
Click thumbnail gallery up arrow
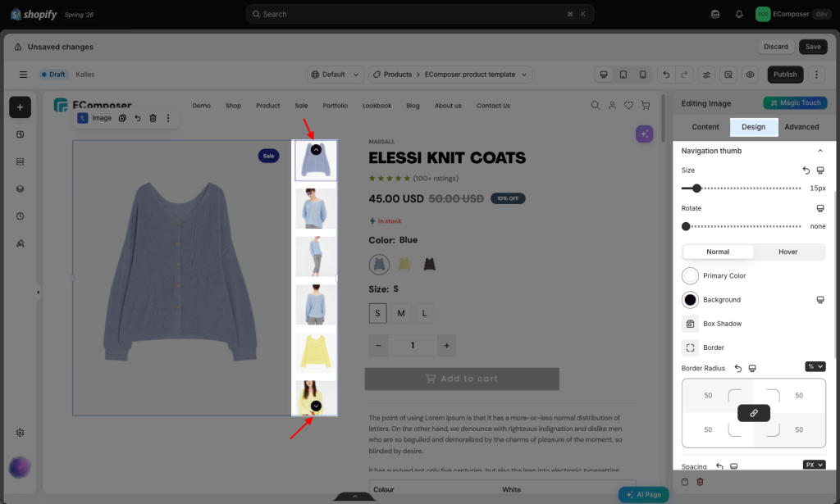click(x=316, y=150)
